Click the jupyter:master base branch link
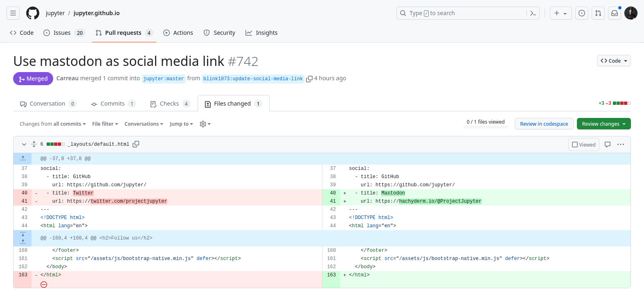 click(164, 79)
